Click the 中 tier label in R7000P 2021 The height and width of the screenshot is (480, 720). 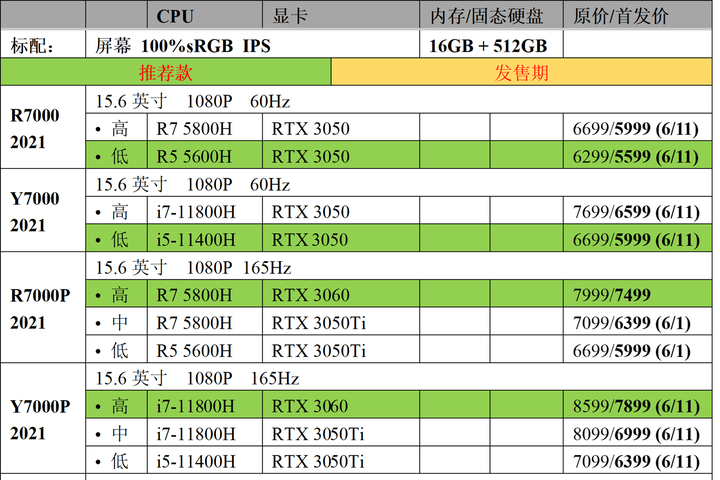[x=119, y=323]
